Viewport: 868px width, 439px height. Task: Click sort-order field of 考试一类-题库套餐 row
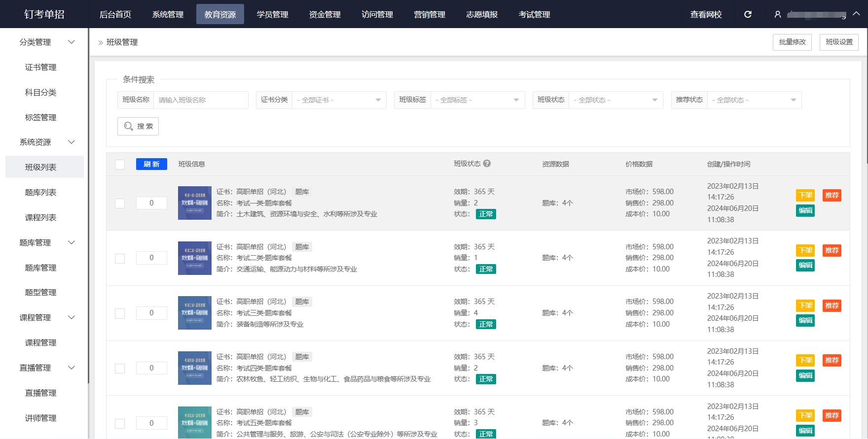coord(151,203)
